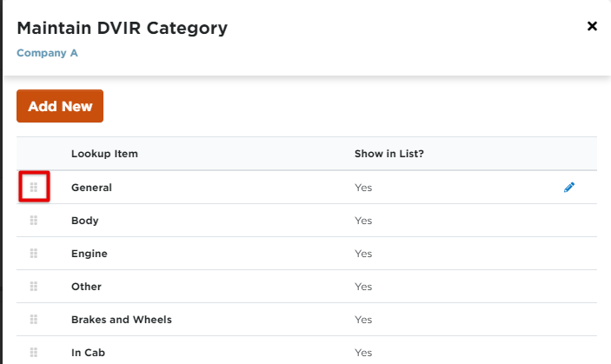This screenshot has width=611, height=364.
Task: Edit the General category with pencil icon
Action: (569, 187)
